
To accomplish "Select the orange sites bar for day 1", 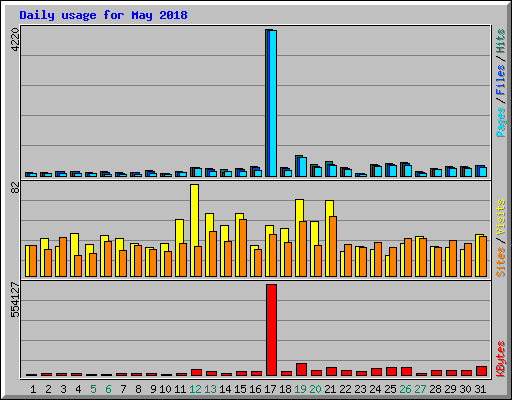I will pyautogui.click(x=33, y=261).
